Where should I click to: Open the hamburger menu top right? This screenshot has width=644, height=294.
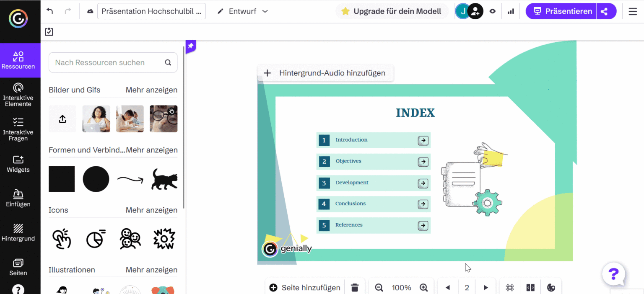click(x=633, y=11)
